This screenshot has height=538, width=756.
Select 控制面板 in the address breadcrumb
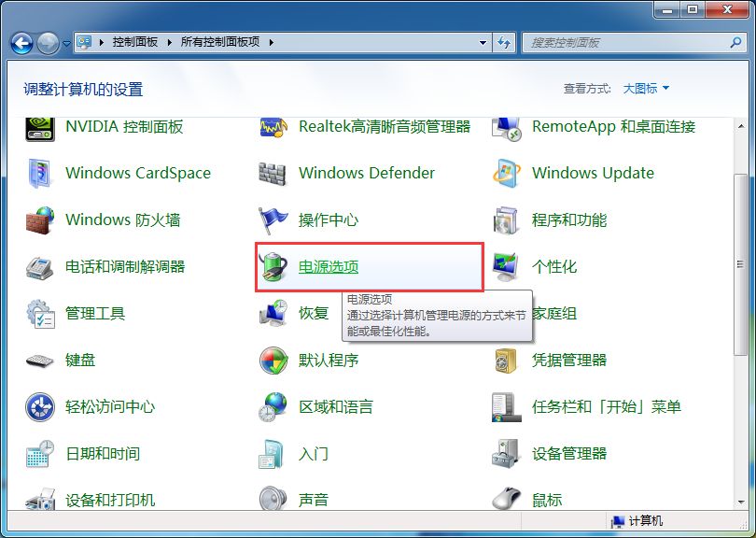tap(134, 43)
